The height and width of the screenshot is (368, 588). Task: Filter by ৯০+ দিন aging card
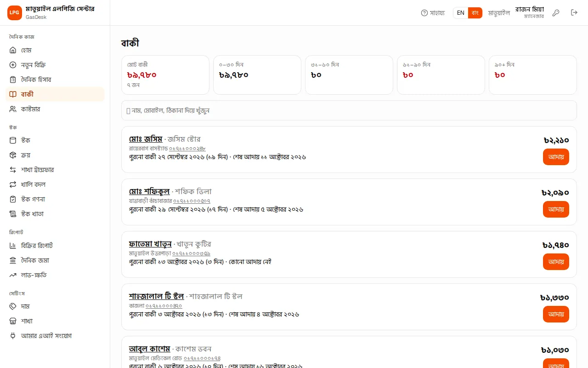coord(533,75)
